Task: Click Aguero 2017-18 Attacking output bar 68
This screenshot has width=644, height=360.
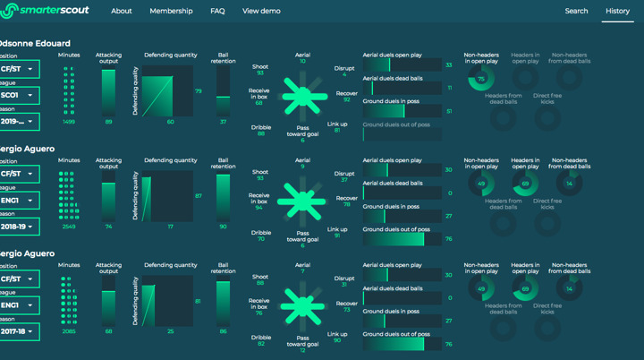Action: [x=108, y=302]
